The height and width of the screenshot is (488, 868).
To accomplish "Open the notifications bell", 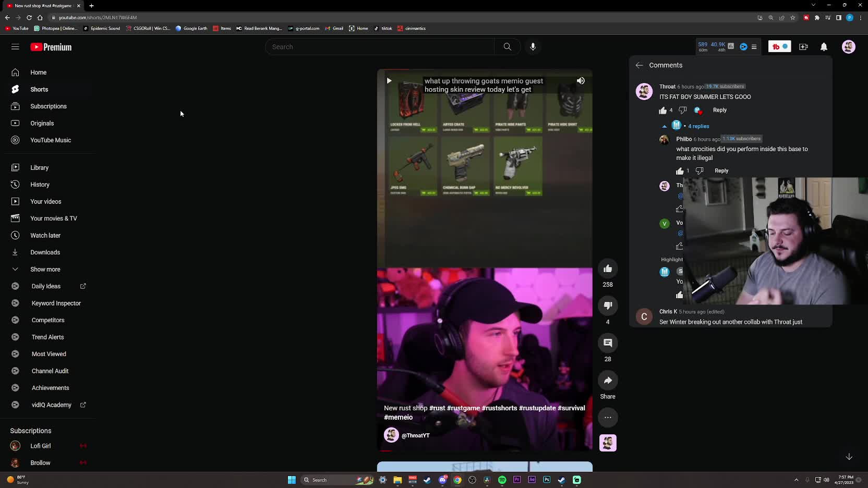I will [824, 47].
